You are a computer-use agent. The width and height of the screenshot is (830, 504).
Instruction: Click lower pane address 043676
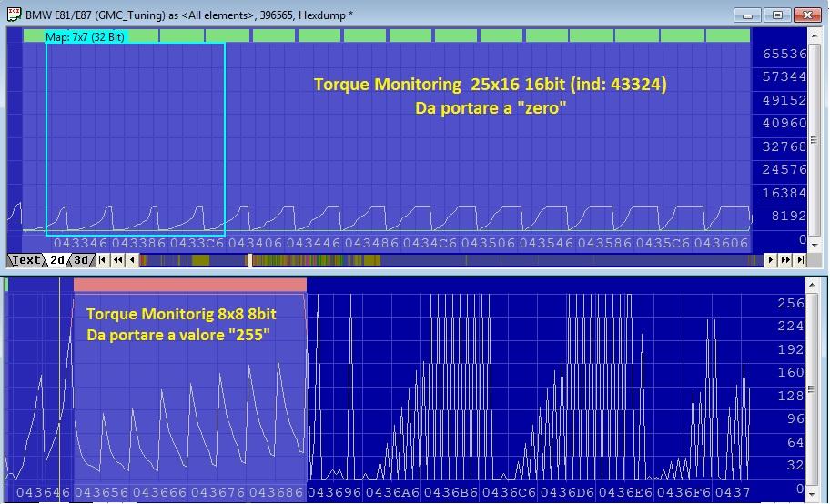pyautogui.click(x=218, y=493)
